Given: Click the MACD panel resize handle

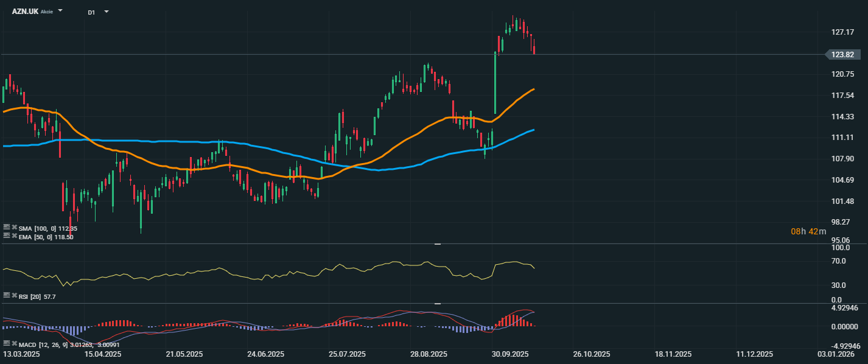Looking at the screenshot, I should [x=437, y=303].
